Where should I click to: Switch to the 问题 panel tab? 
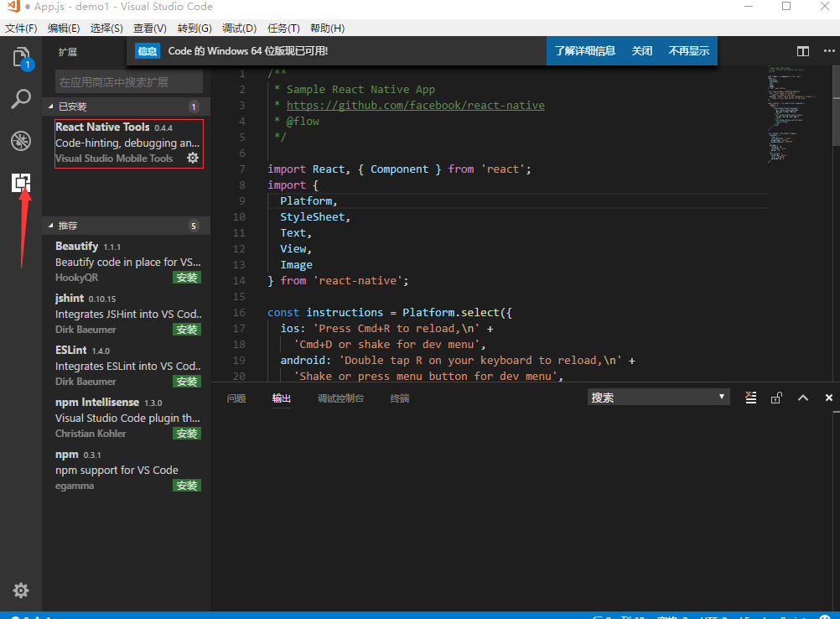point(236,398)
